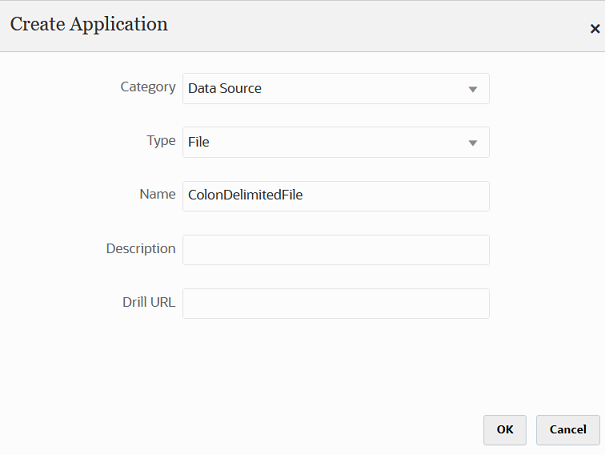Viewport: 605px width, 455px height.
Task: Focus the empty Description field
Action: click(336, 250)
